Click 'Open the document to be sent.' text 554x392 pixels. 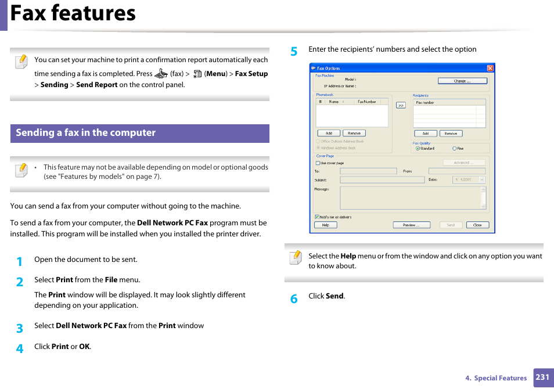(86, 260)
